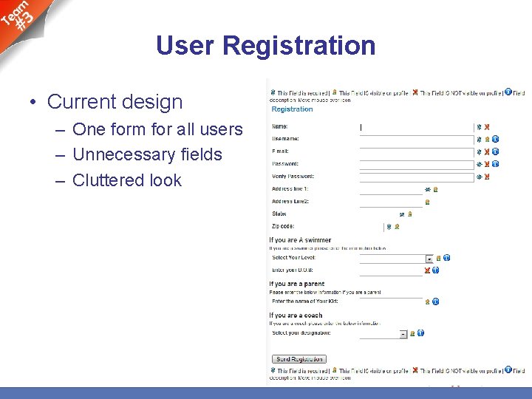Click the required asterisk icon in the Username row
The height and width of the screenshot is (399, 532).
point(479,140)
